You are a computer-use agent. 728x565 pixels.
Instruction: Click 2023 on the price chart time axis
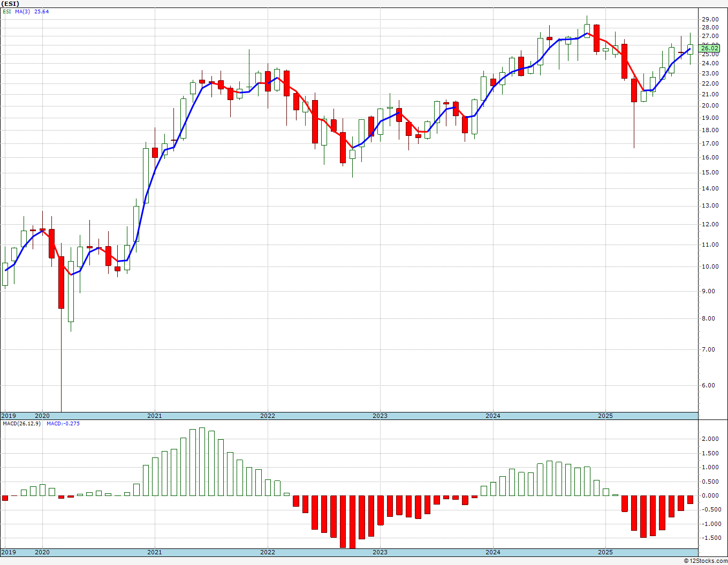click(380, 416)
